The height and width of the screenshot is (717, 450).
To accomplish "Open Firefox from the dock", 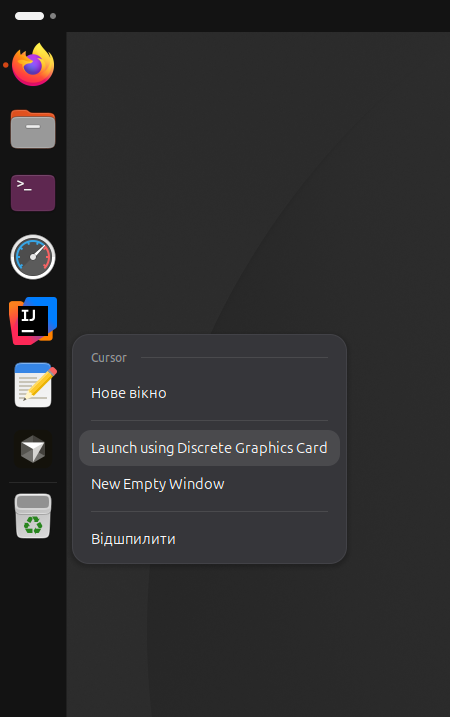I will click(33, 64).
